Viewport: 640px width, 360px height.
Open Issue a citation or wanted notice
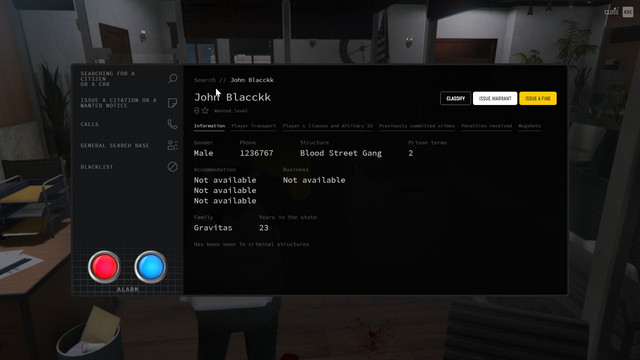tap(129, 103)
